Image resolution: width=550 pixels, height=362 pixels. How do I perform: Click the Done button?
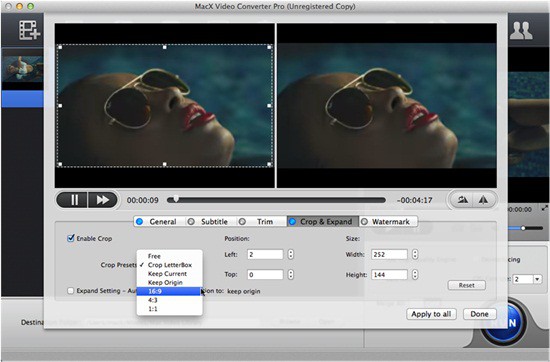(479, 314)
